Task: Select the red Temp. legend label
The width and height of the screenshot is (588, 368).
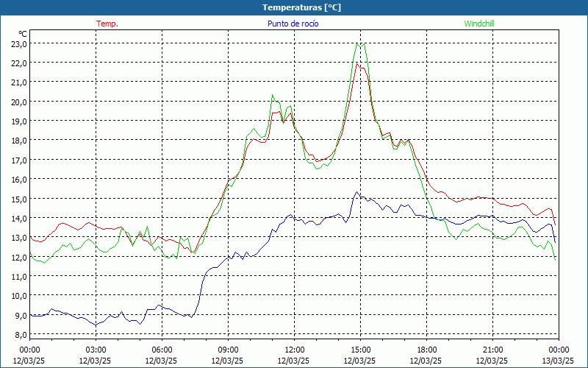Action: [107, 24]
